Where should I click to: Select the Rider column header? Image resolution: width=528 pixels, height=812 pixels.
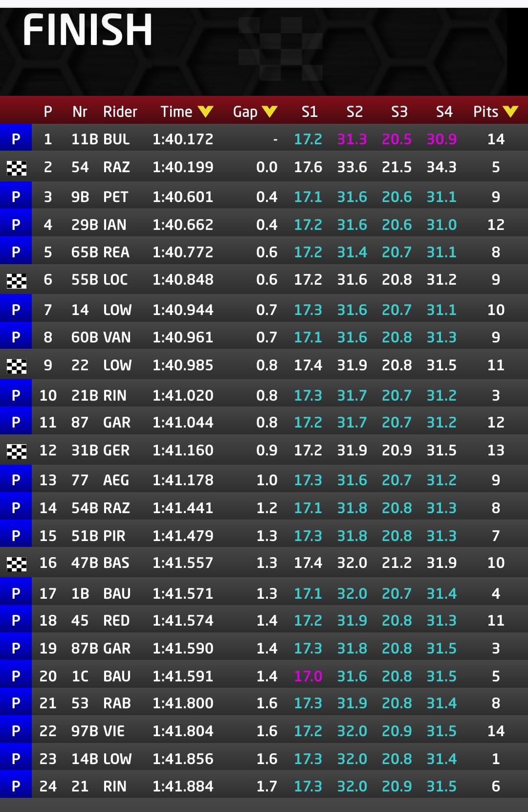(x=120, y=112)
